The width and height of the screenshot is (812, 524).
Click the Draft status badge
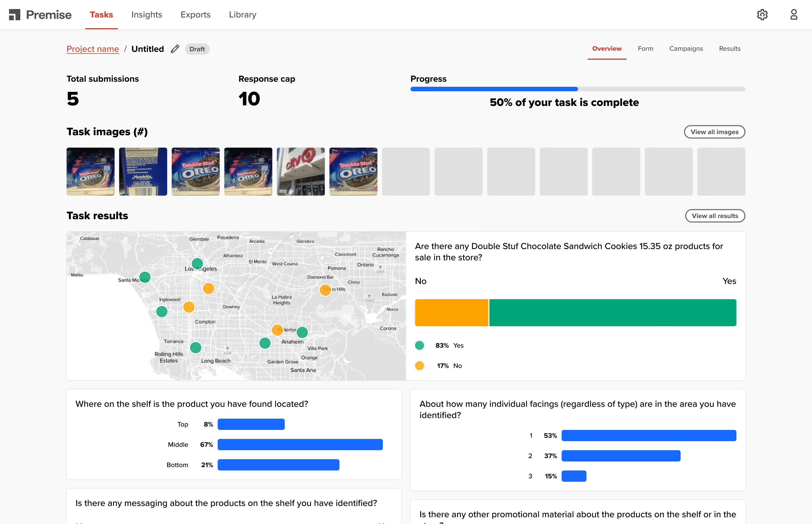pos(197,49)
